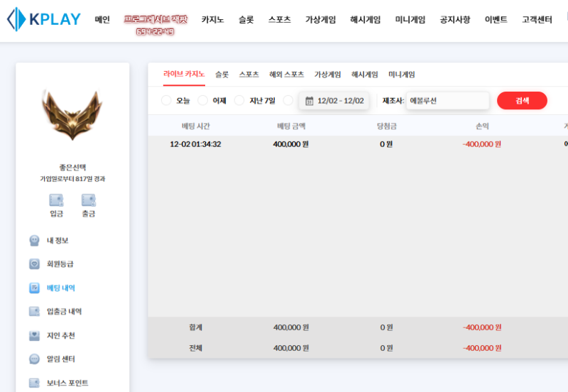The image size is (568, 392).
Task: Switch to the 미니게임 history tab
Action: coord(402,75)
